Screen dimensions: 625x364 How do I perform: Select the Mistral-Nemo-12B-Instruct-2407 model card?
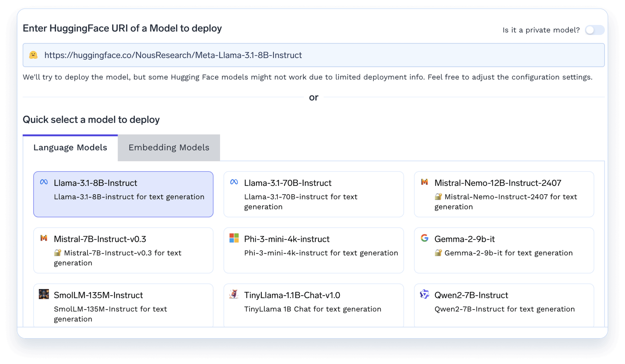click(x=503, y=194)
